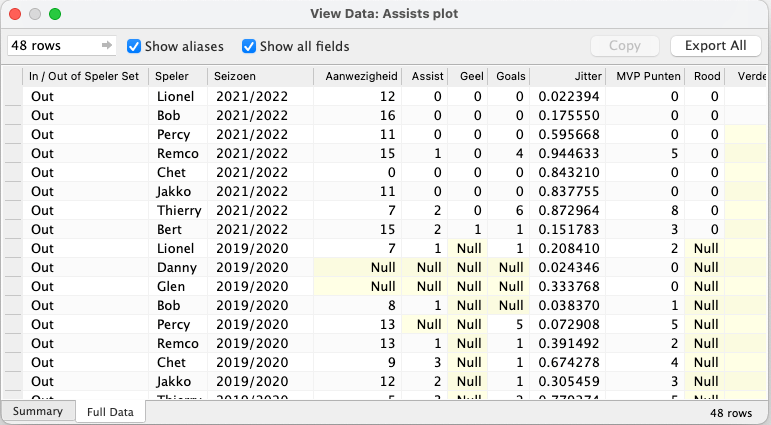This screenshot has width=771, height=425.
Task: Click the grayed-out Copy button
Action: click(624, 46)
